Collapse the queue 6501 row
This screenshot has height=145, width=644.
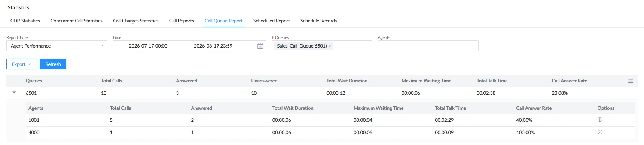(14, 93)
